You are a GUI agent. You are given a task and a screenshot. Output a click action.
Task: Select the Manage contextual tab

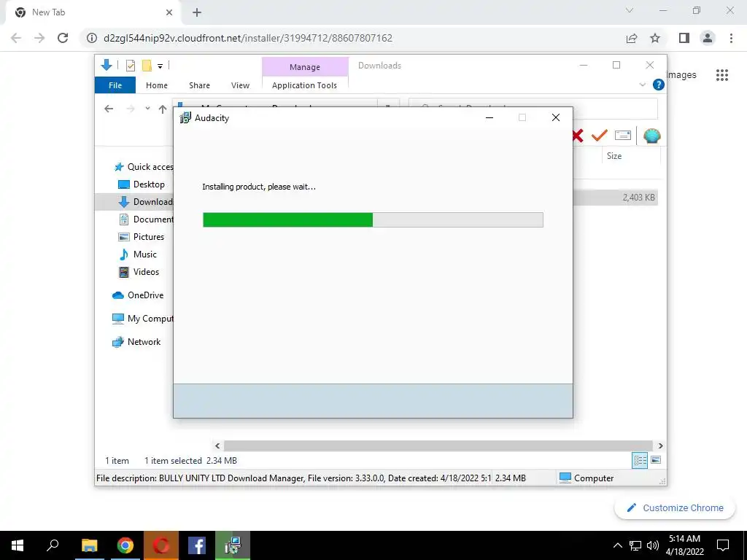pos(305,67)
